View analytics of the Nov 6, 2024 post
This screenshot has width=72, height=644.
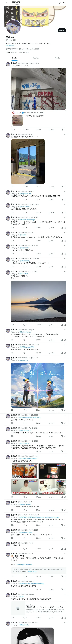click(51, 228)
